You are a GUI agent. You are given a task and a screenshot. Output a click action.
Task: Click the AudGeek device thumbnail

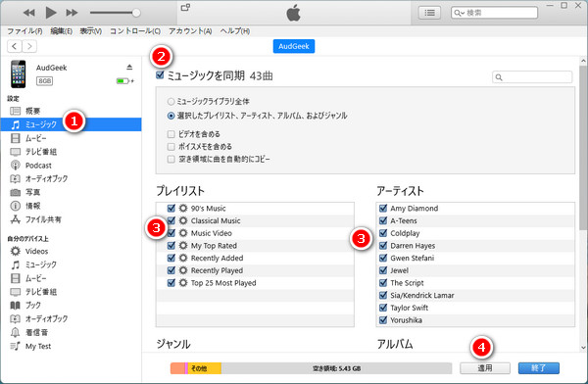coord(18,74)
